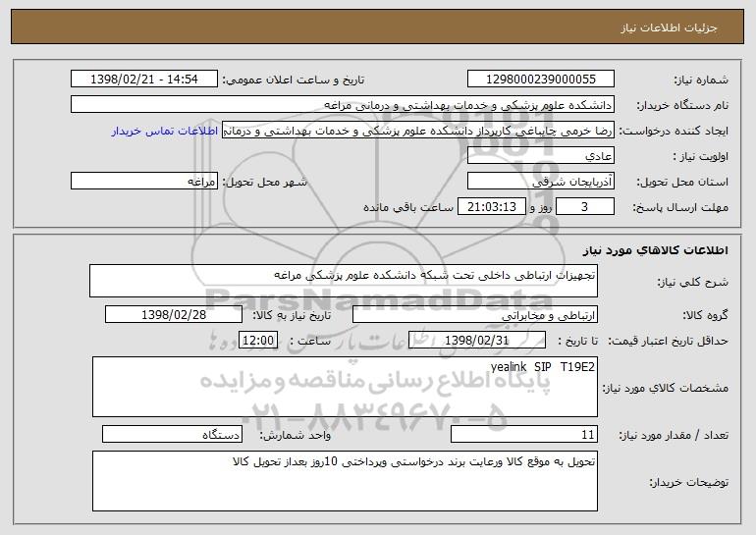The image size is (756, 535).
Task: Click the شرح کلی نیاز label
Action: pos(693,282)
